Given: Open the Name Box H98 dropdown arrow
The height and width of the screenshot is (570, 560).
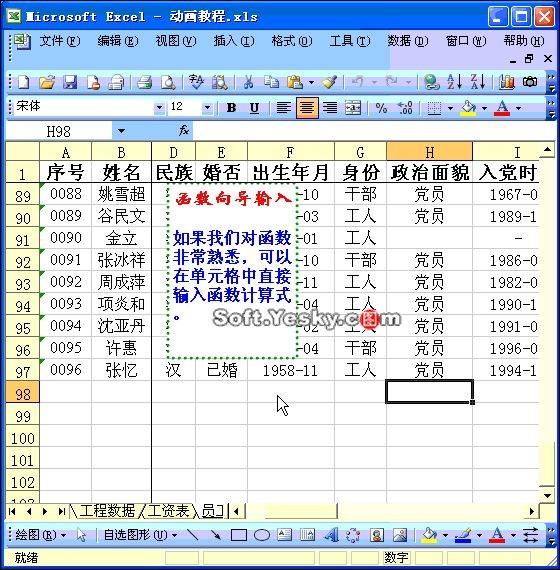Looking at the screenshot, I should tap(121, 131).
